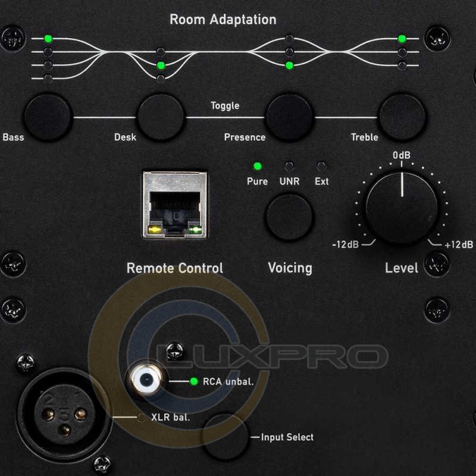Click the Level knob
Viewport: 476px width, 476px height.
coord(402,206)
